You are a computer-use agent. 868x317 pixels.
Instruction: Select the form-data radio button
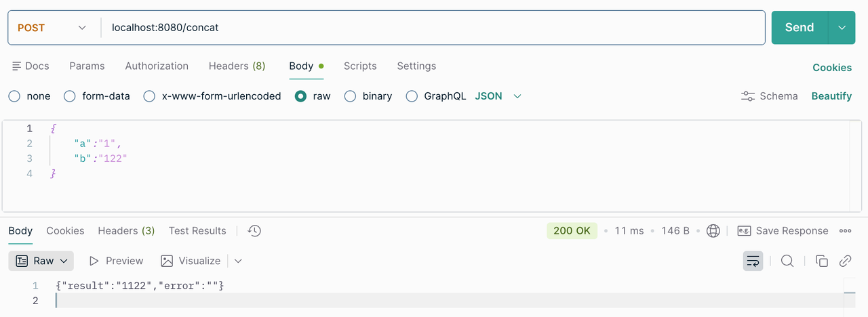(69, 96)
